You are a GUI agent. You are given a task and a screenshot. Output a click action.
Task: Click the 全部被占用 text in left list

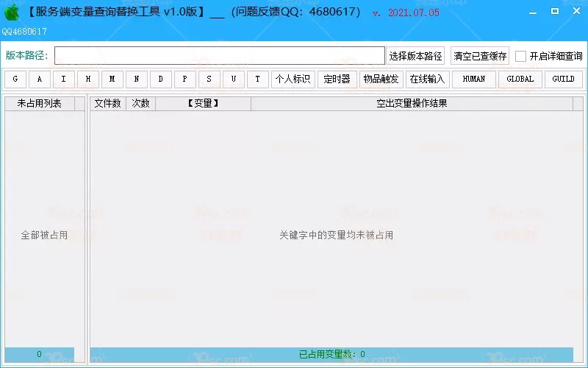pos(44,236)
